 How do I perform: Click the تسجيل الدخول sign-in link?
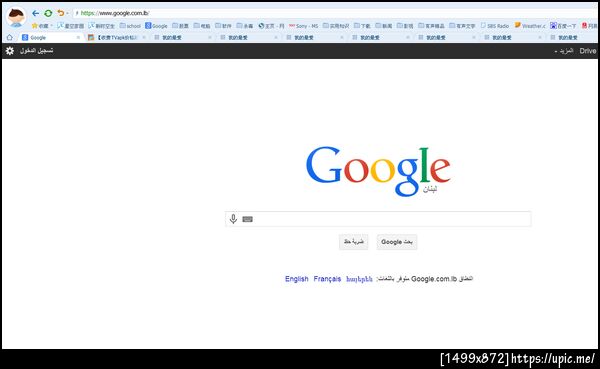click(x=37, y=51)
